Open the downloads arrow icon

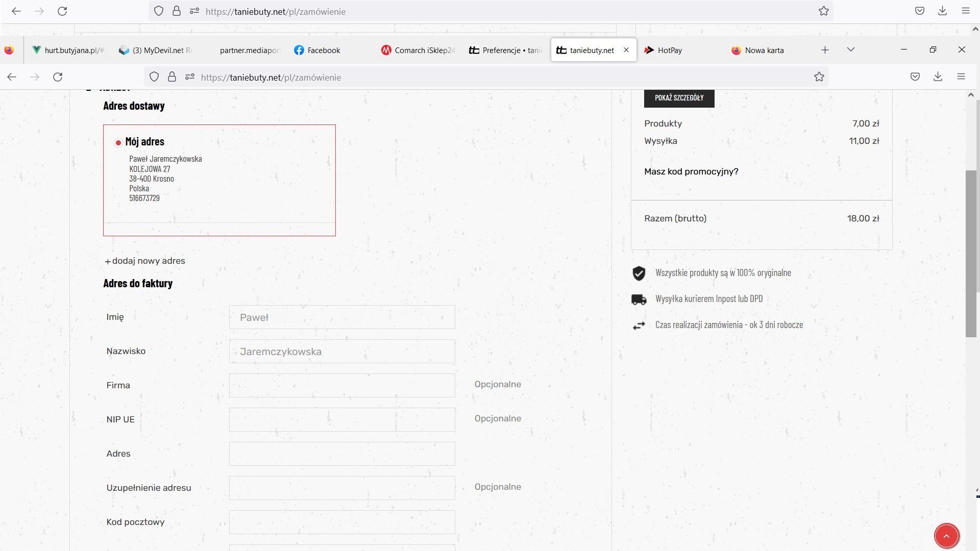938,77
